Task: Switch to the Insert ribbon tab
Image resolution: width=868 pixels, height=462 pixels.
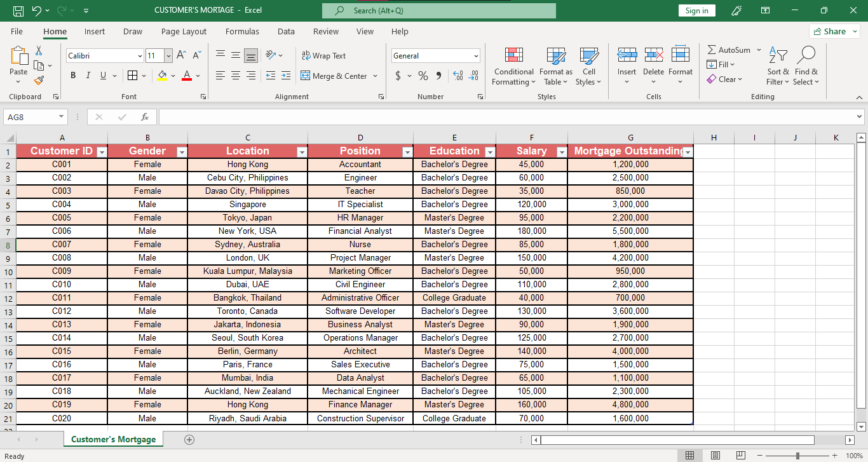Action: 95,31
